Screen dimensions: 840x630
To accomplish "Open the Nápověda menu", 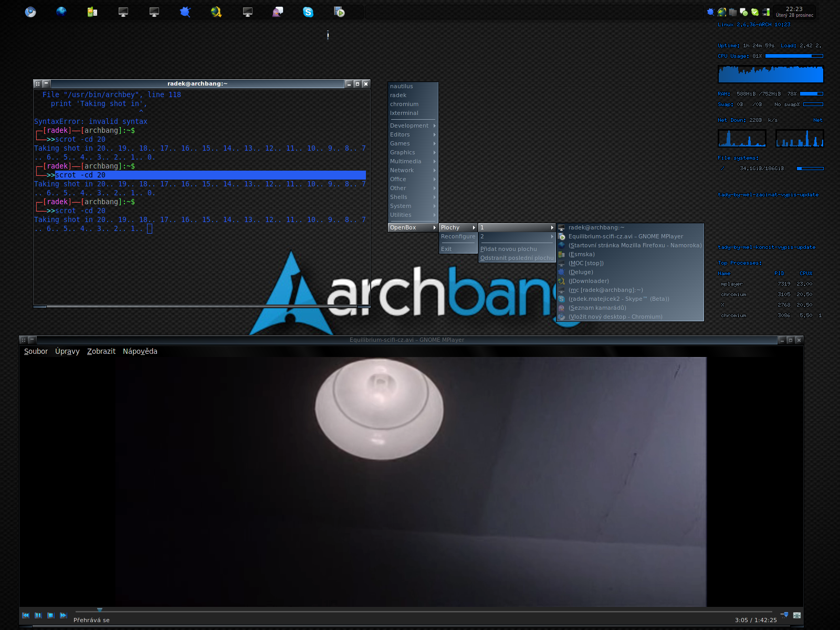I will [140, 351].
